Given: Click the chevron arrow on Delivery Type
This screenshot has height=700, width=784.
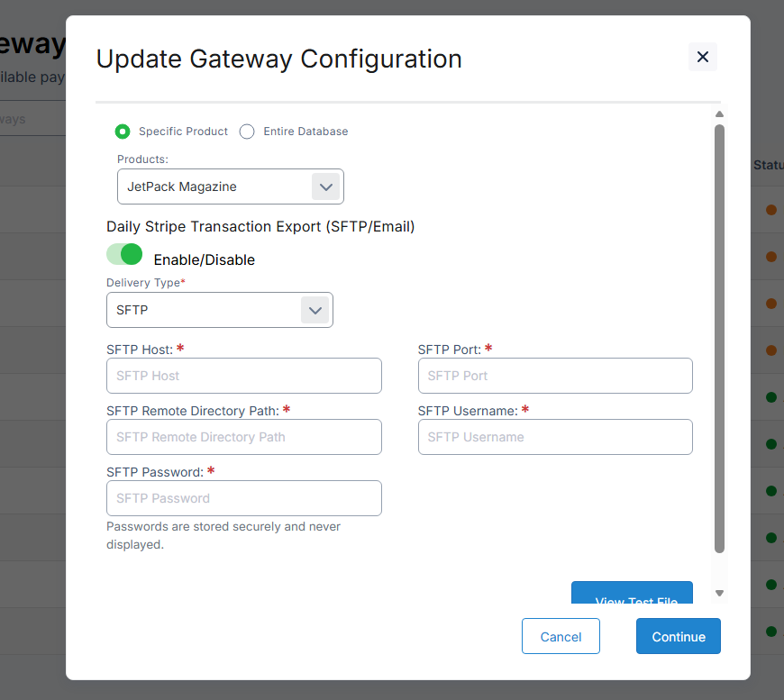Looking at the screenshot, I should (x=315, y=310).
